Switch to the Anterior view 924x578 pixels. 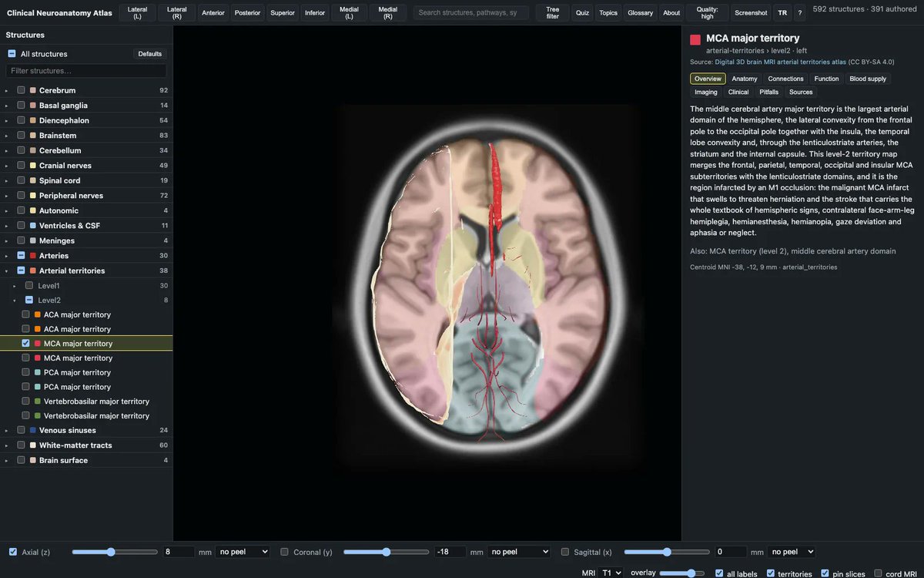pyautogui.click(x=213, y=12)
